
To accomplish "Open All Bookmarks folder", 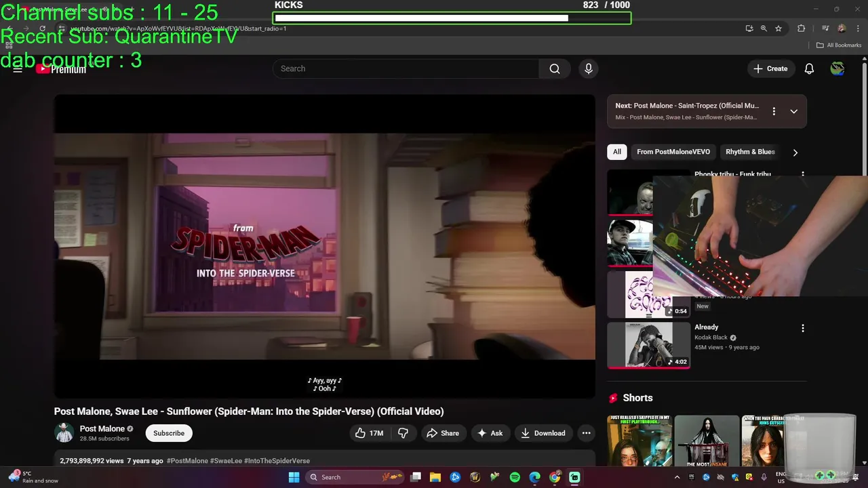I will [839, 45].
